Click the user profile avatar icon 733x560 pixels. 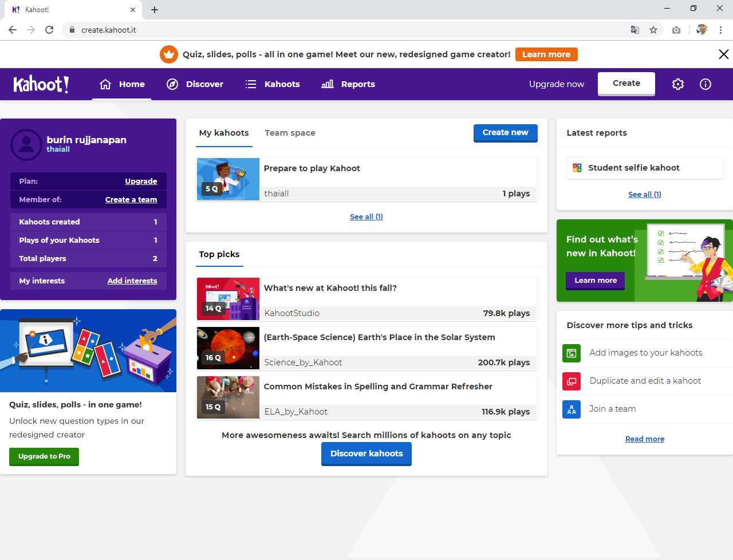26,144
